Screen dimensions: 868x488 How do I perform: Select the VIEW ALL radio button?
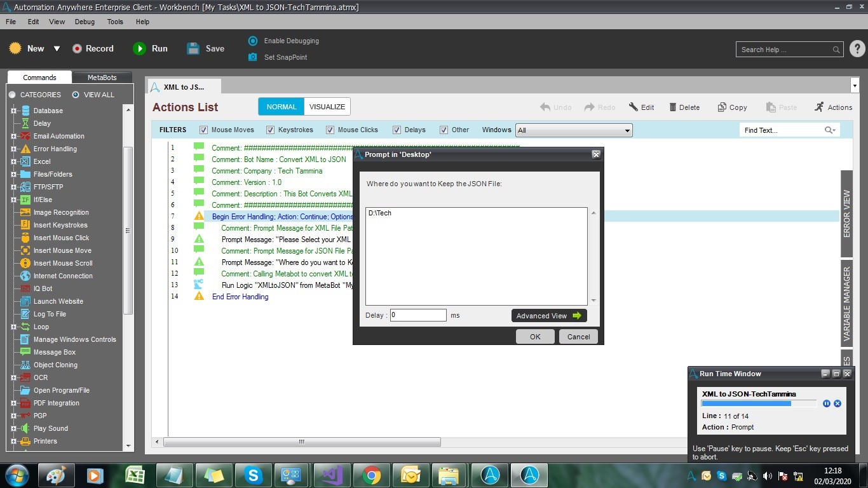coord(76,95)
